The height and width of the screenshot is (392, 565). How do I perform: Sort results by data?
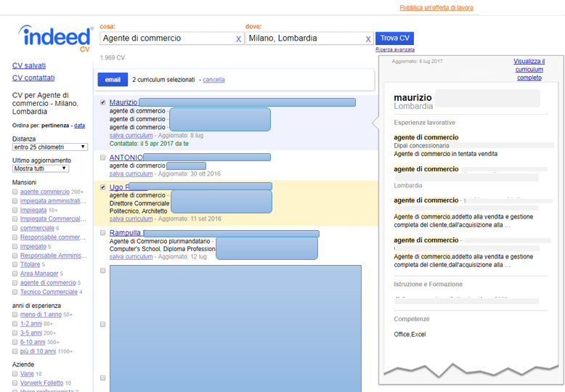[x=80, y=126]
